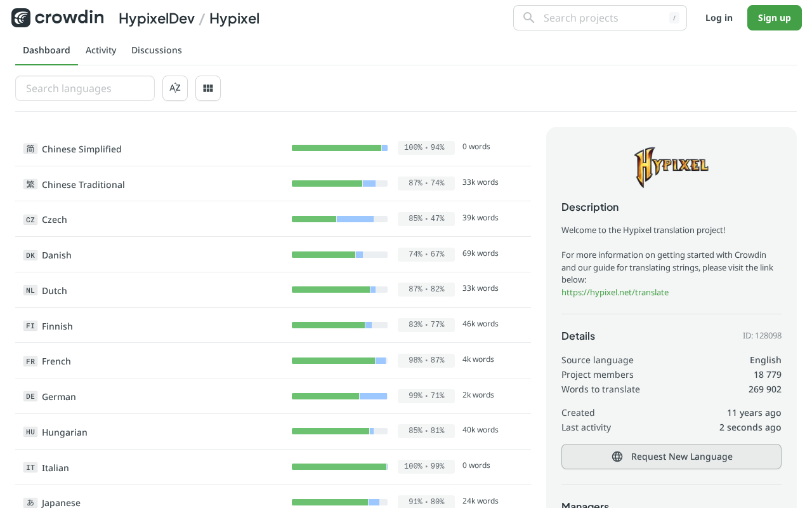
Task: Click the NL Dutch badge
Action: click(30, 290)
